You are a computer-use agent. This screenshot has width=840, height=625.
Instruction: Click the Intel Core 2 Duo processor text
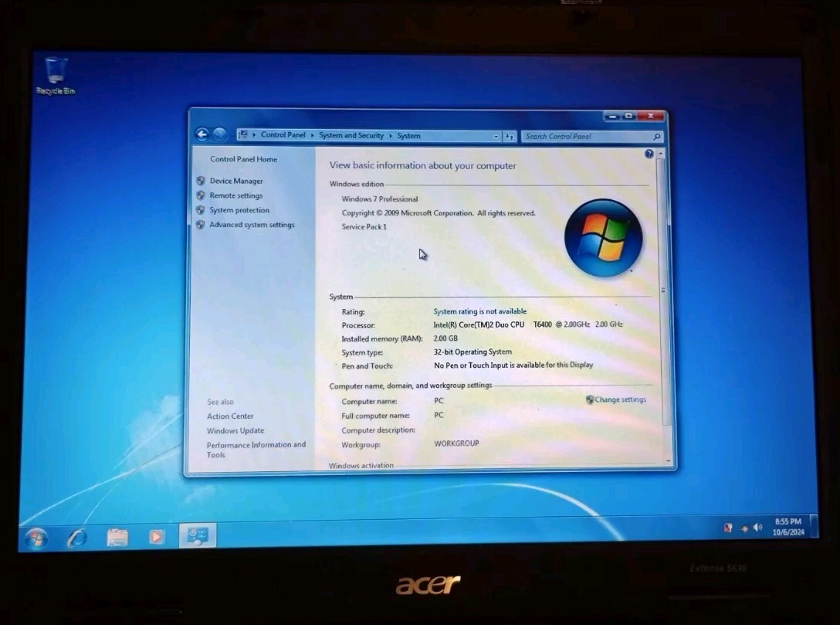point(527,324)
